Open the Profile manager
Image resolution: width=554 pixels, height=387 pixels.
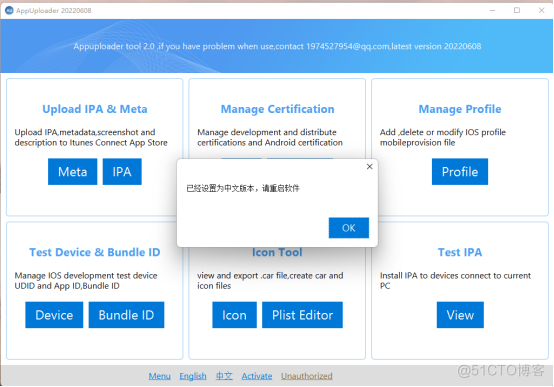pyautogui.click(x=460, y=172)
